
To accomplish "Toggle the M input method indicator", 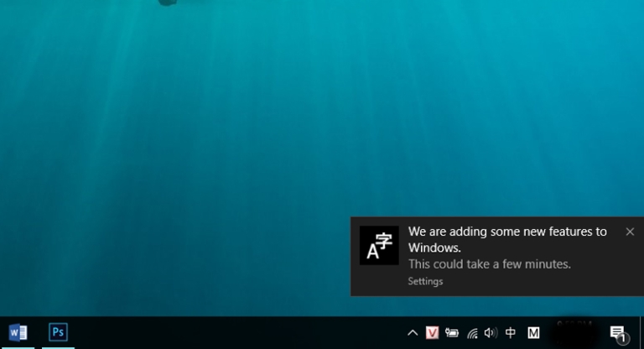I will point(533,333).
